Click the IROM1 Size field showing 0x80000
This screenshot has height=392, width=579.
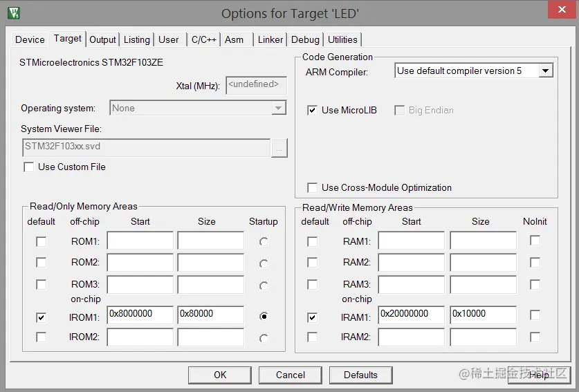tap(211, 315)
